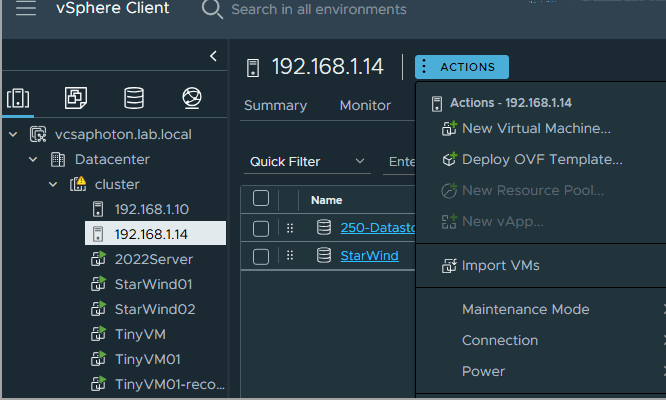This screenshot has width=666, height=400.
Task: Click the StarWind01 VM icon
Action: pyautogui.click(x=98, y=284)
